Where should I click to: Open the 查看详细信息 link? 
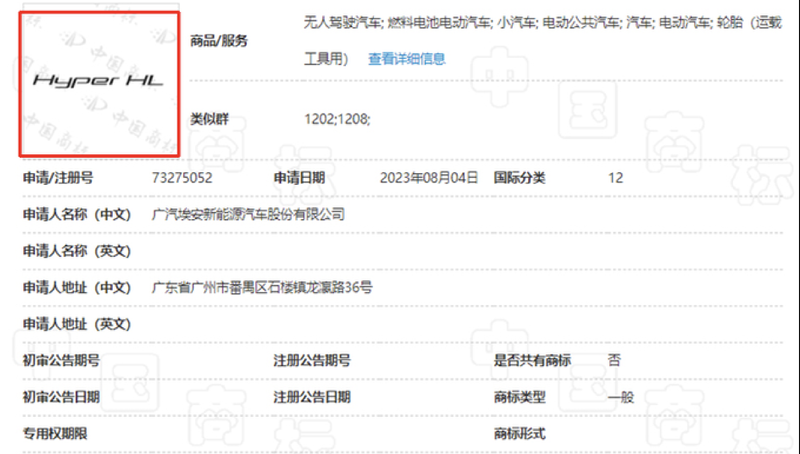(x=407, y=59)
